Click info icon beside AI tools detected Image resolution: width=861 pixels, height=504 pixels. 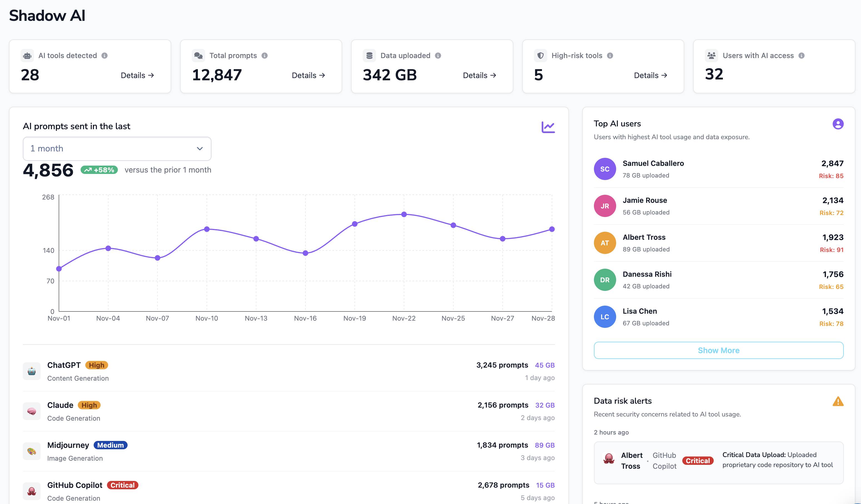104,56
